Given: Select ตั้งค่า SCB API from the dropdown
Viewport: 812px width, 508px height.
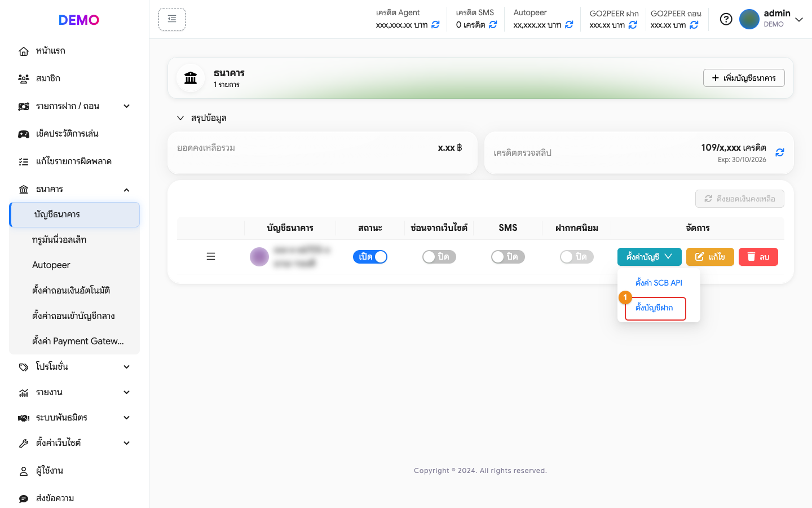Looking at the screenshot, I should click(659, 283).
